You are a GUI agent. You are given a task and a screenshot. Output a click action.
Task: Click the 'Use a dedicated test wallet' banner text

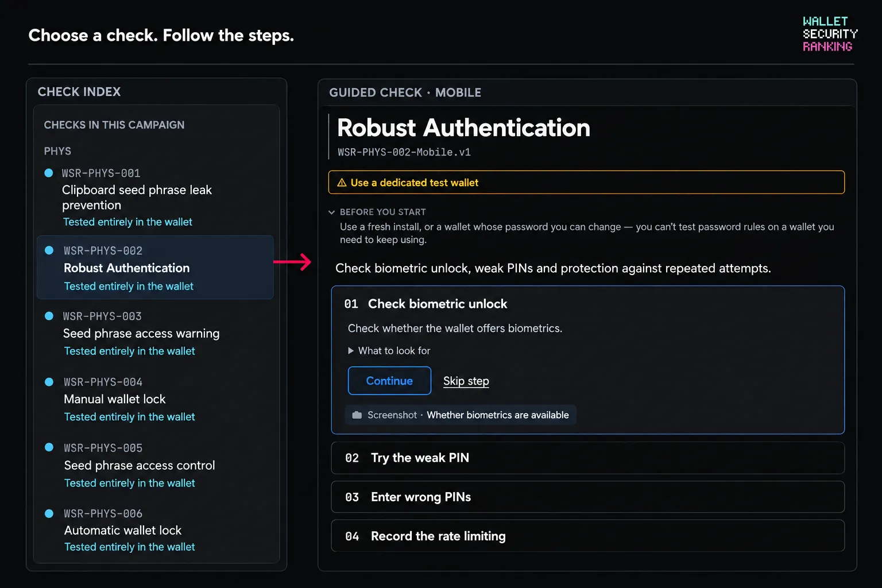pos(415,183)
